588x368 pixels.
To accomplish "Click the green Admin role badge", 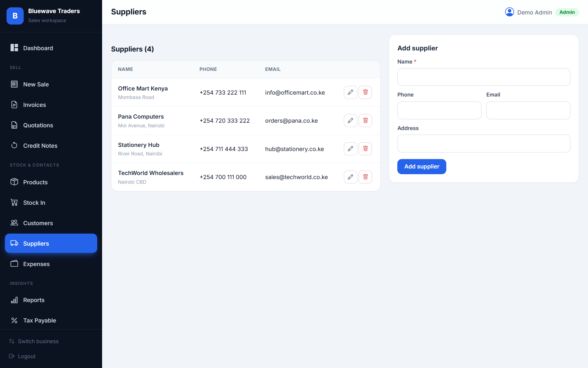I will 567,12.
